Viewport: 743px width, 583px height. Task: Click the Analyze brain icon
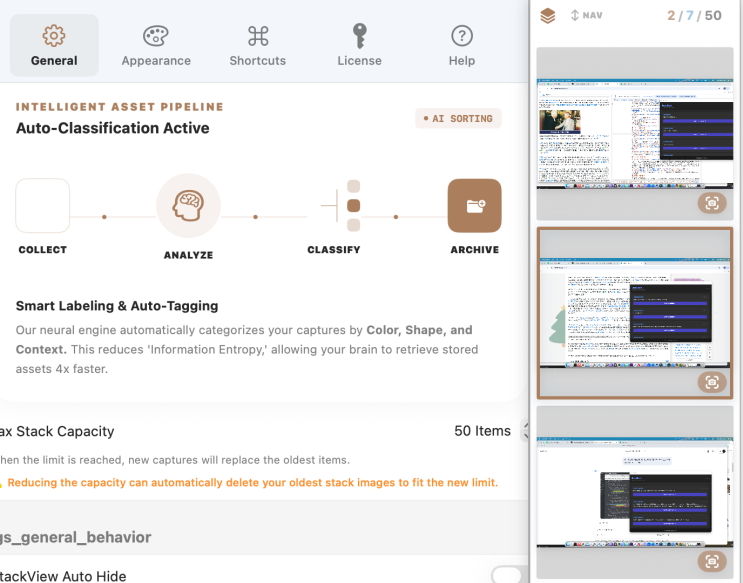coord(188,206)
